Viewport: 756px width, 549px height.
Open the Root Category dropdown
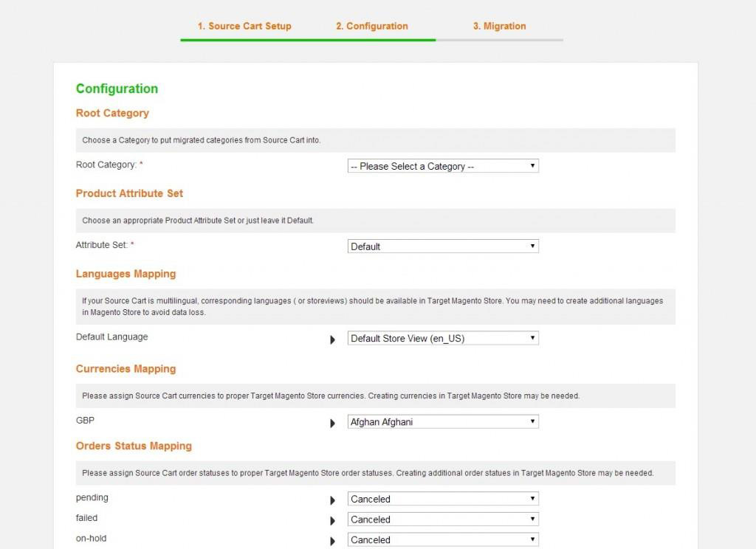click(x=442, y=165)
